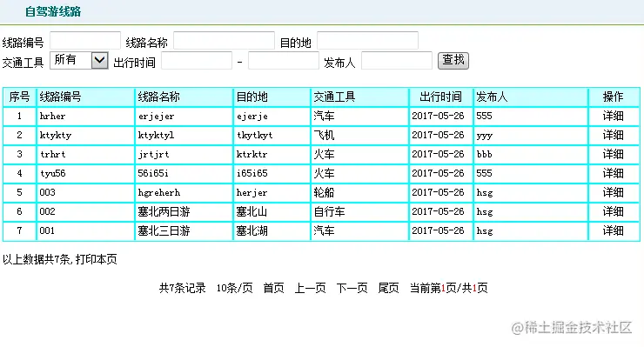
Task: Click the 线路名称 search input field
Action: pyautogui.click(x=224, y=41)
